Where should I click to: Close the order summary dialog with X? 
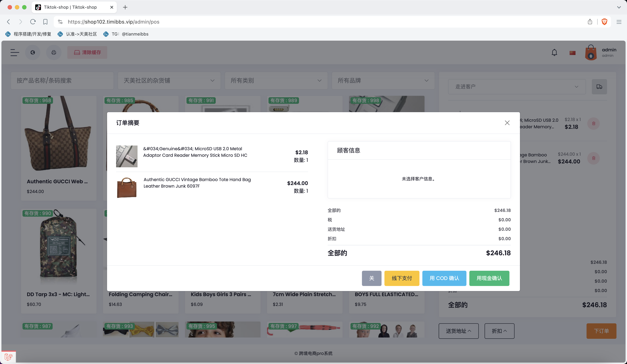(x=507, y=123)
